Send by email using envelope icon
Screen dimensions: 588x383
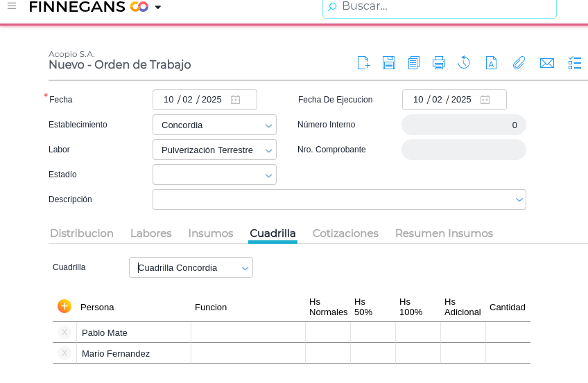[547, 63]
